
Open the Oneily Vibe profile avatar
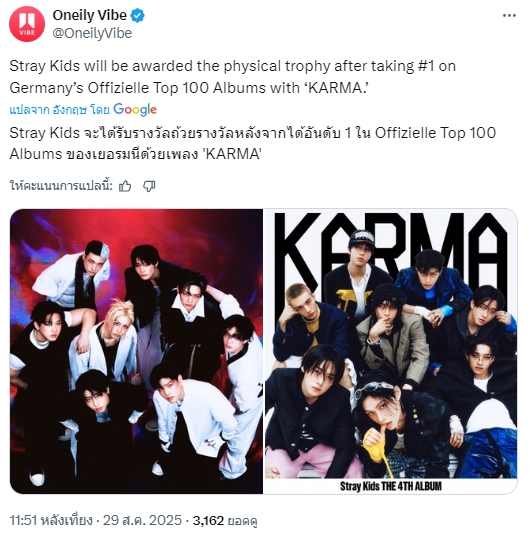27,24
